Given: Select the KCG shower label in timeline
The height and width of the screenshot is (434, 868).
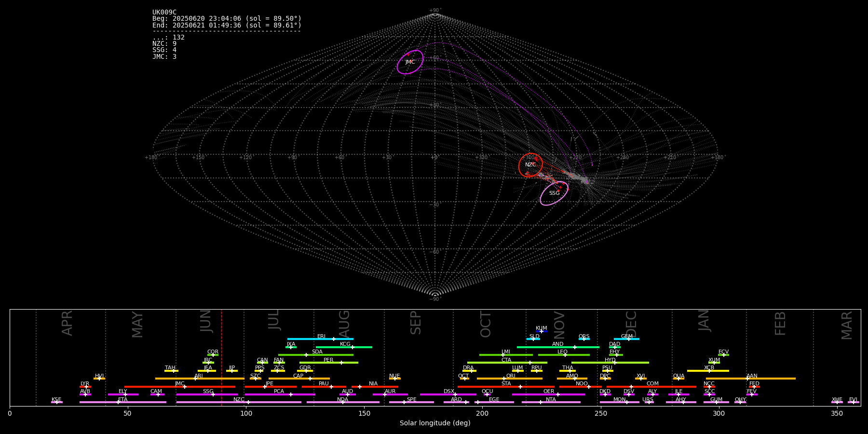Looking at the screenshot, I should pyautogui.click(x=345, y=344).
